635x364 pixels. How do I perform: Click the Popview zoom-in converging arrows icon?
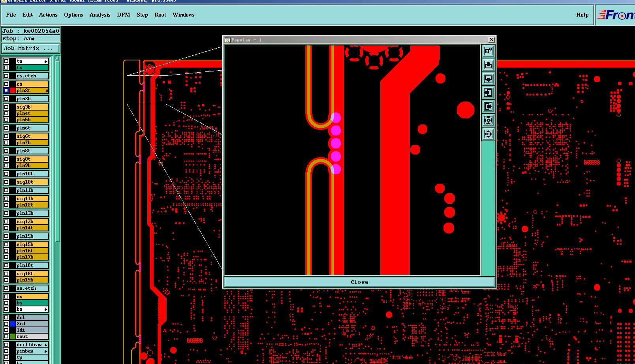click(x=488, y=120)
